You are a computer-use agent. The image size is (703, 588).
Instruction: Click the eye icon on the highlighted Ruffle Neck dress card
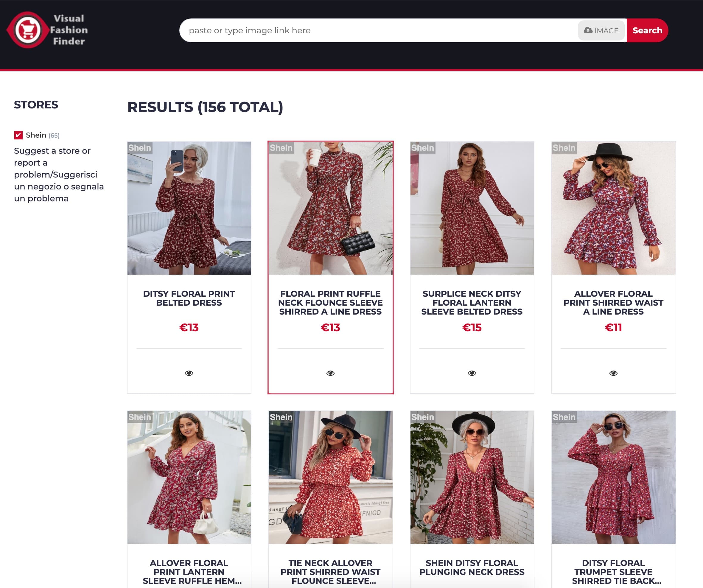(331, 372)
